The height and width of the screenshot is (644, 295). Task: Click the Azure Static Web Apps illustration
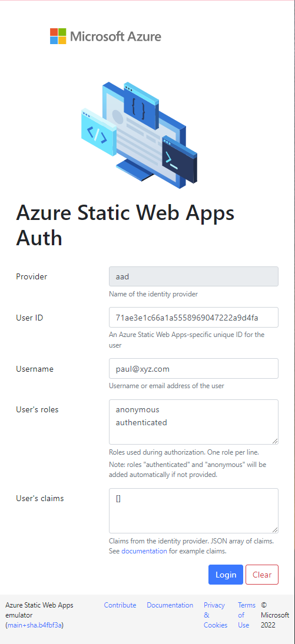pyautogui.click(x=139, y=135)
